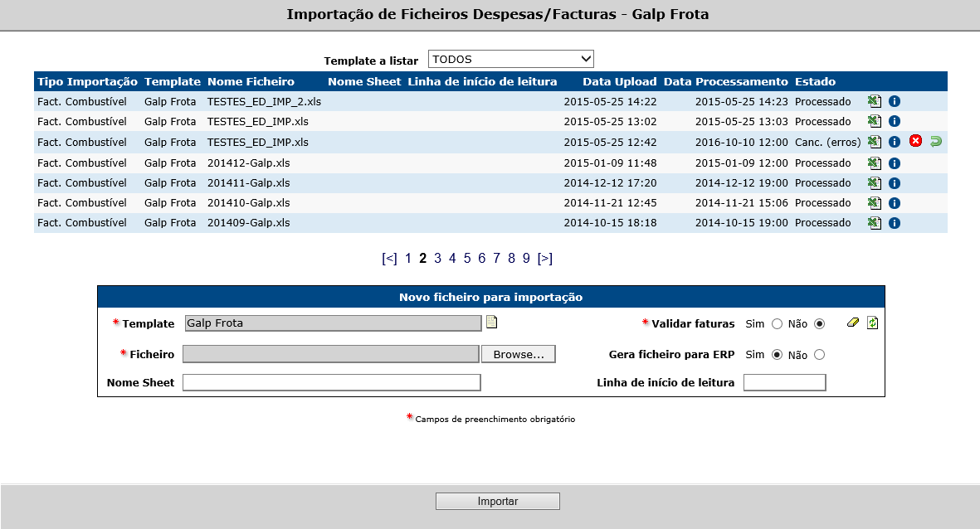This screenshot has width=980, height=529.
Task: Go to page 9
Action: coord(526,259)
